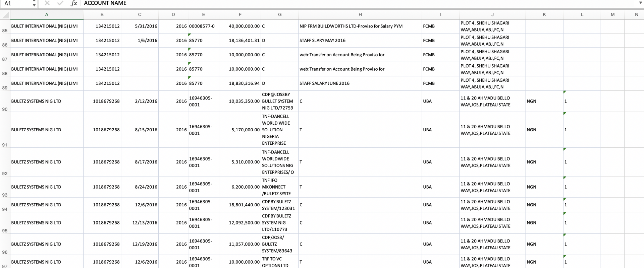Click the CDP@JOS3BY BULLET SYSTEM cell
Screen dimensions: 644x268
coord(280,101)
